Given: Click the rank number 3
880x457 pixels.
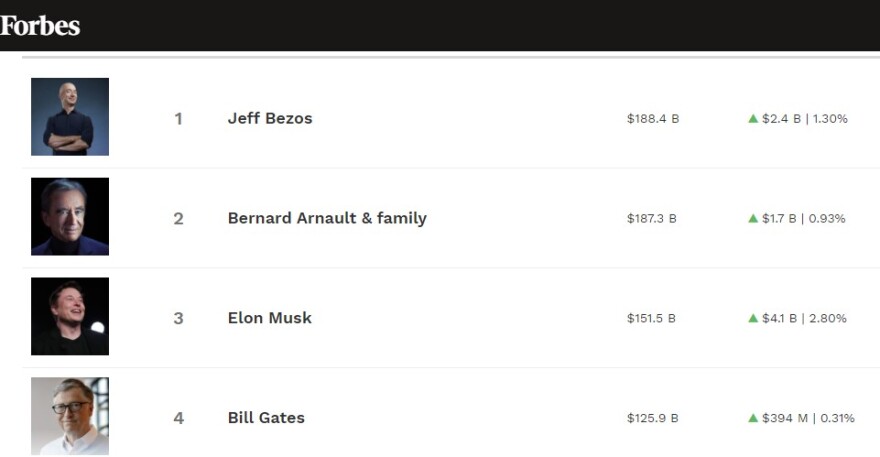Looking at the screenshot, I should [179, 319].
